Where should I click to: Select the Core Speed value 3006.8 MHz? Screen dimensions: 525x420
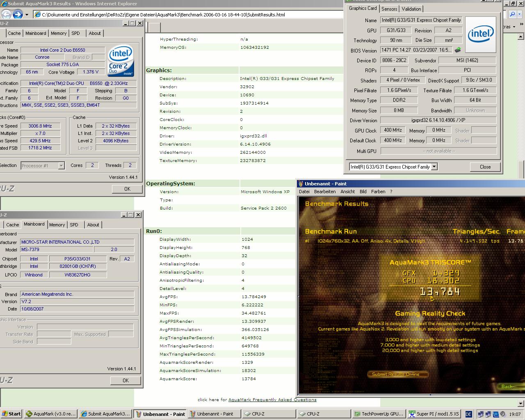click(40, 126)
